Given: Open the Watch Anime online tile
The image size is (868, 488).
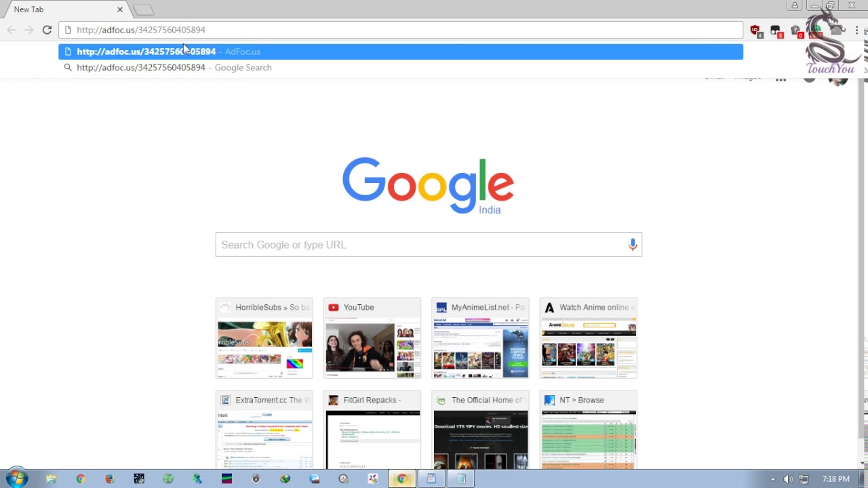Looking at the screenshot, I should click(x=588, y=338).
